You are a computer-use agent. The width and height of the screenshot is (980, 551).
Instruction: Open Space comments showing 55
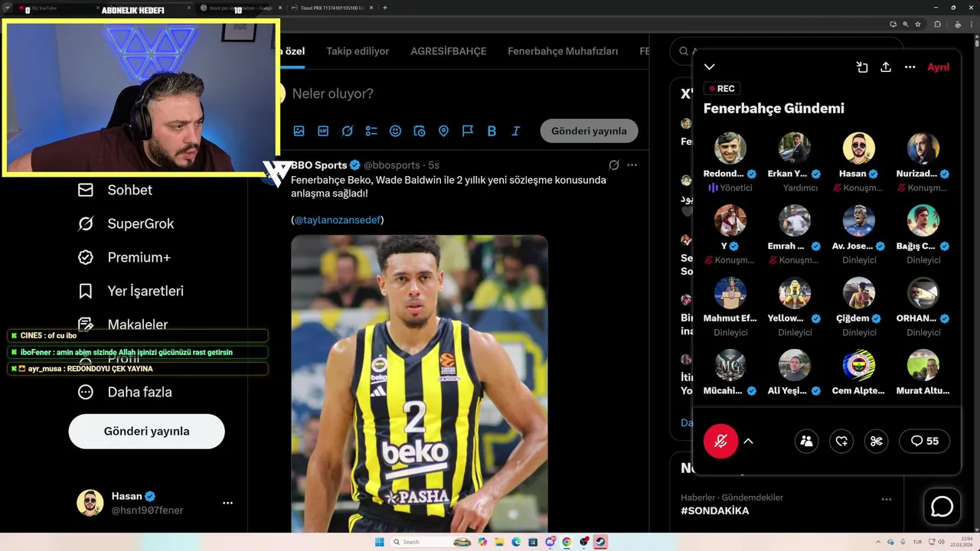tap(925, 441)
